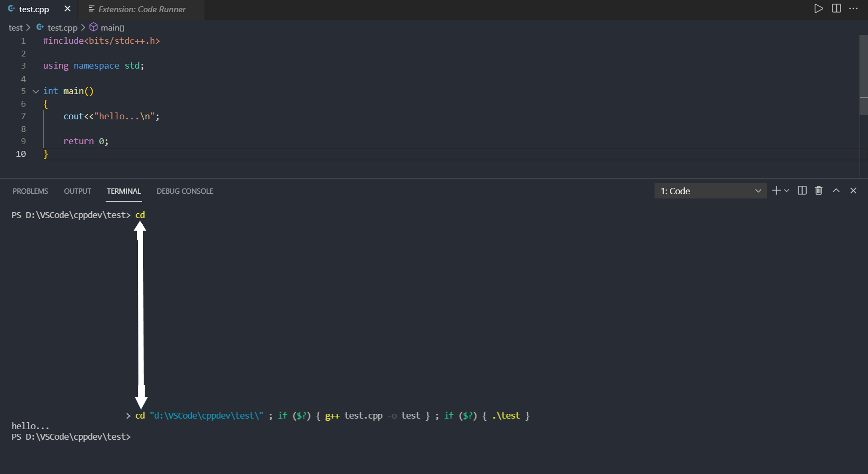The image size is (868, 474).
Task: Select the TERMINAL panel tab
Action: pos(124,191)
